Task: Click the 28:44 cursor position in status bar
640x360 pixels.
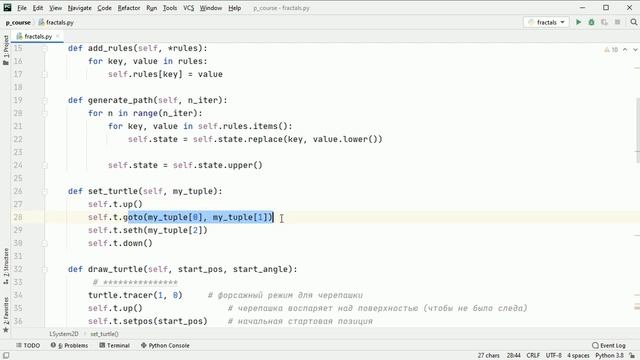Action: pyautogui.click(x=513, y=356)
